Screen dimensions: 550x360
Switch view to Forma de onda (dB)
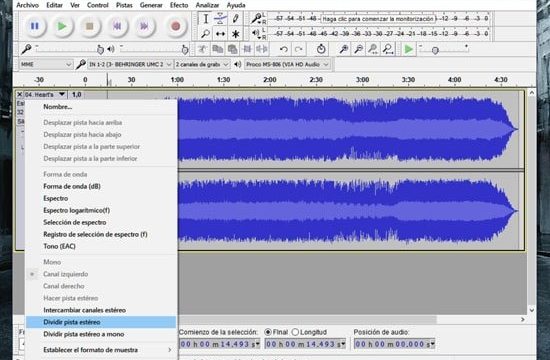click(x=100, y=186)
